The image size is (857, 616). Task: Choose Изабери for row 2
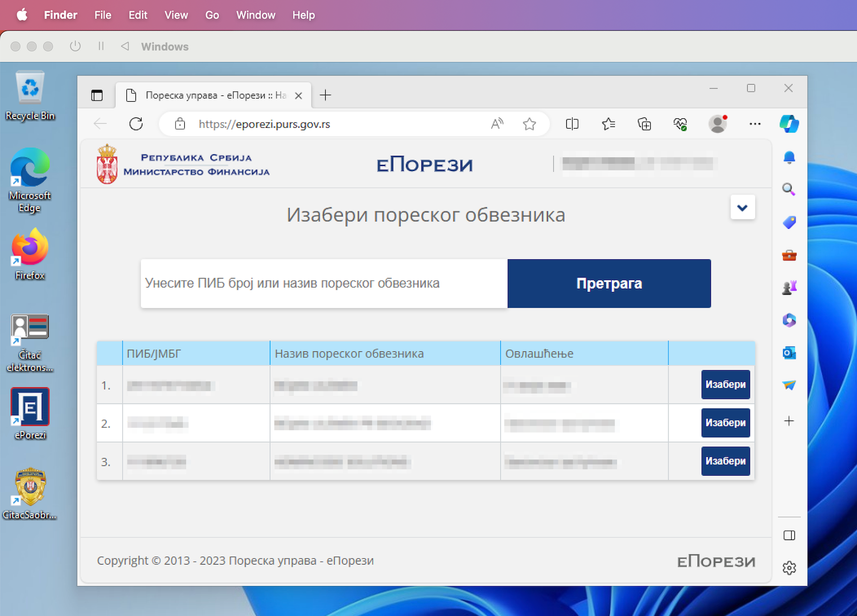coord(725,423)
